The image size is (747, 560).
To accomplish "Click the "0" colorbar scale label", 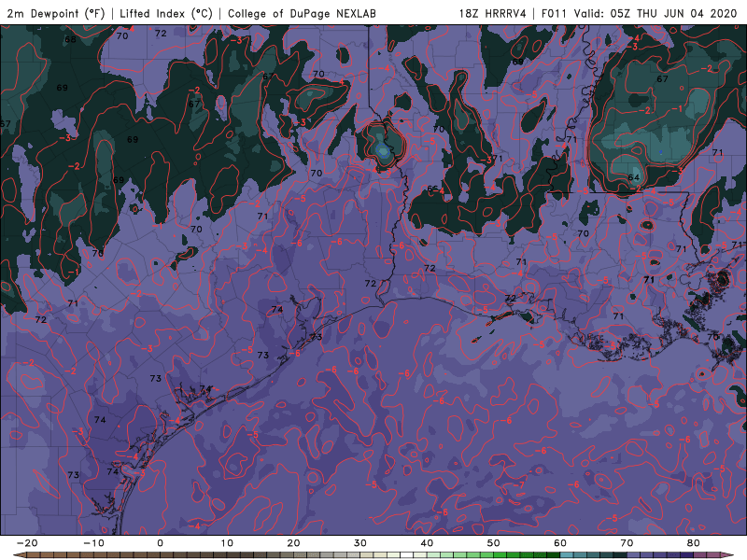I will tap(160, 543).
